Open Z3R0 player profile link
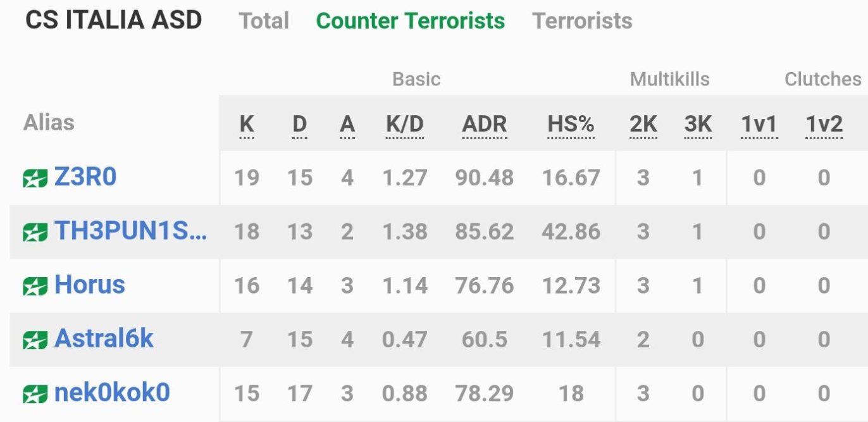Image resolution: width=868 pixels, height=422 pixels. pos(86,177)
